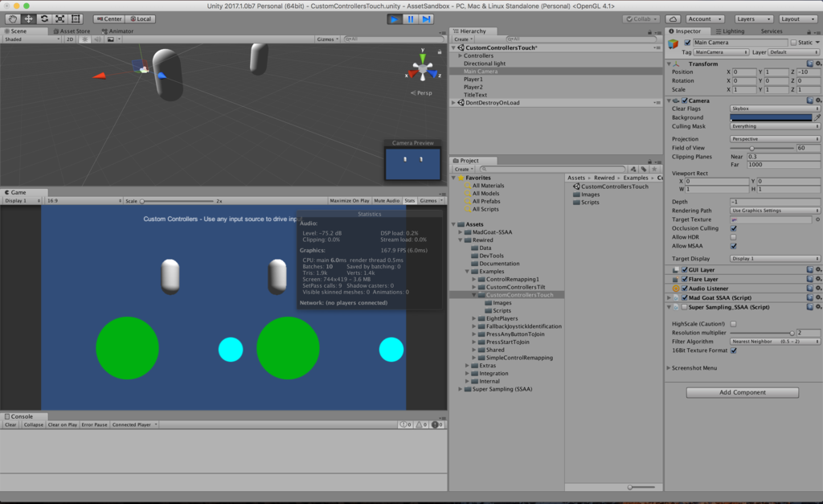Expand the Screenshot Menu foldout
This screenshot has width=823, height=504.
coord(668,368)
